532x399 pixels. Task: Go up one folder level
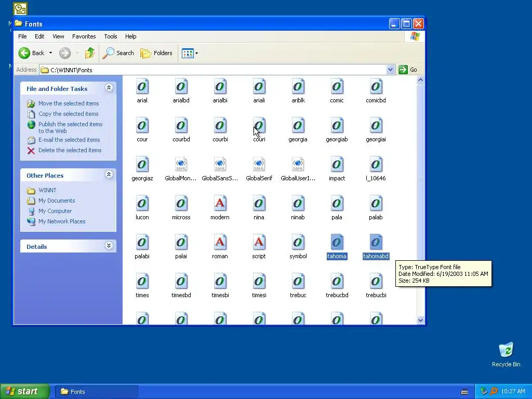89,53
